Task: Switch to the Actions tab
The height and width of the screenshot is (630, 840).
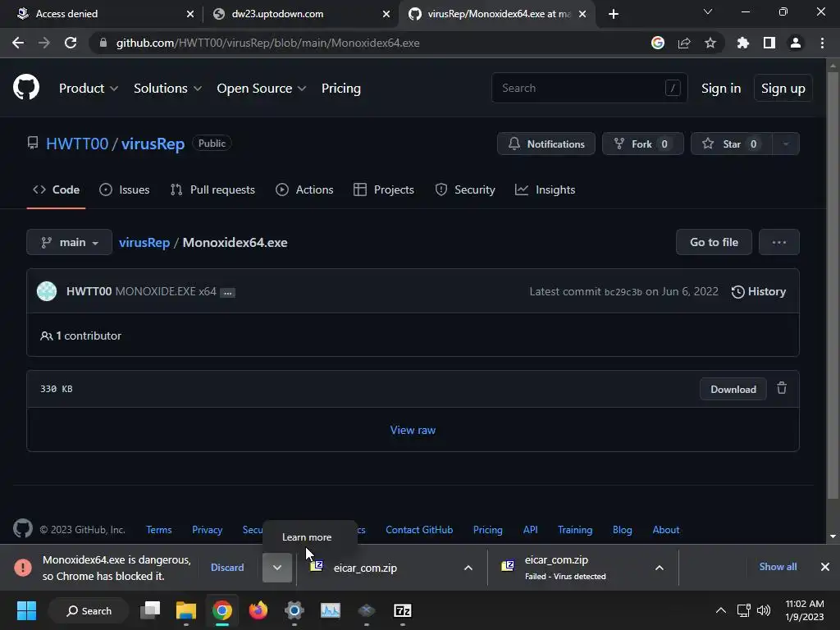Action: [304, 189]
